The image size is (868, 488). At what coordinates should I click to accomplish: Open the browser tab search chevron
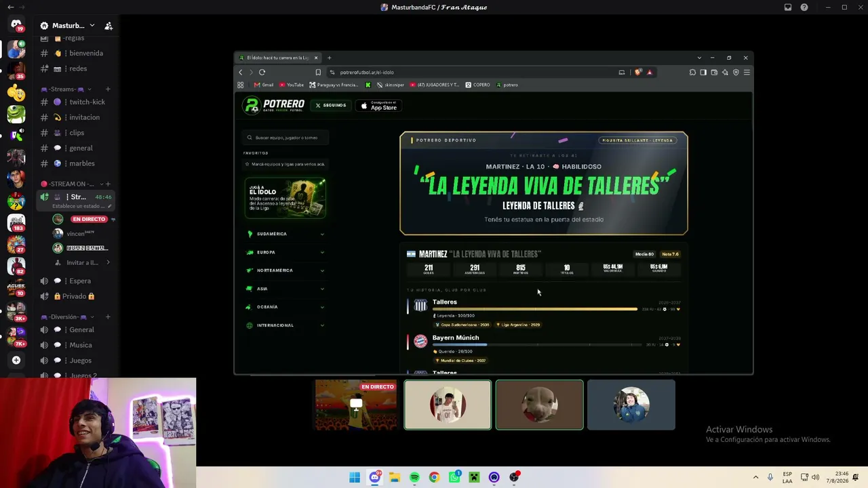tap(699, 58)
